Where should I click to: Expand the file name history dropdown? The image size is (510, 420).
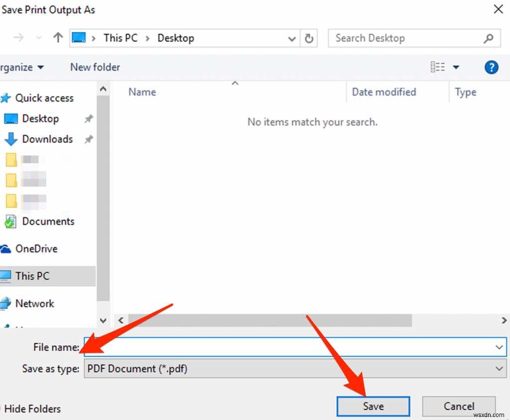pyautogui.click(x=500, y=347)
